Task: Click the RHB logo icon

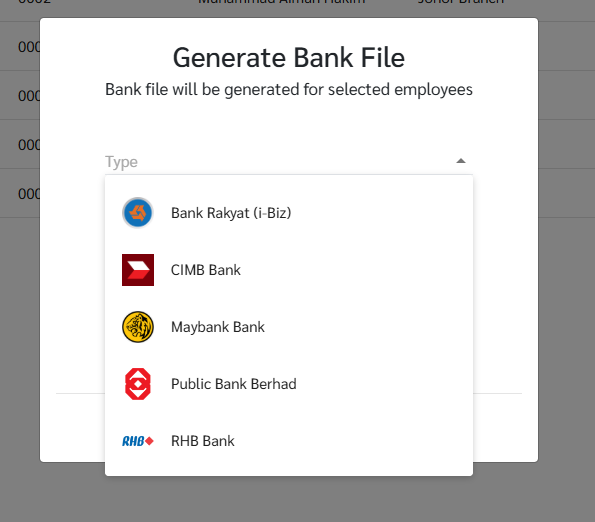Action: [138, 441]
